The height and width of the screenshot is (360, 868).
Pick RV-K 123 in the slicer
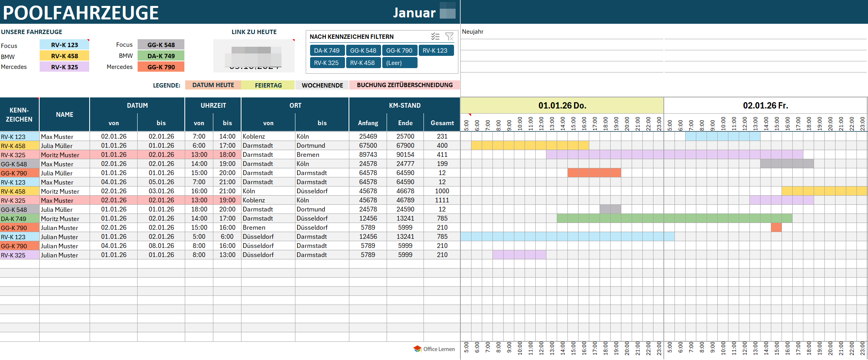435,51
